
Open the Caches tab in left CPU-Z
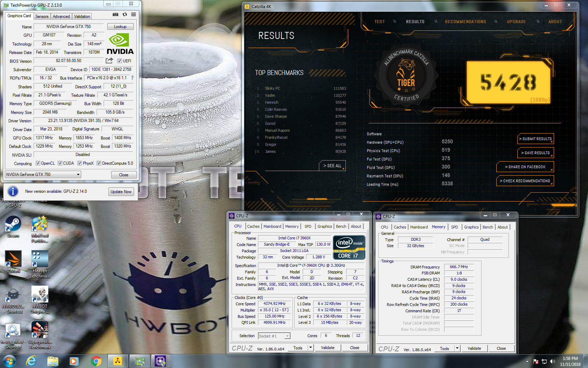(253, 226)
